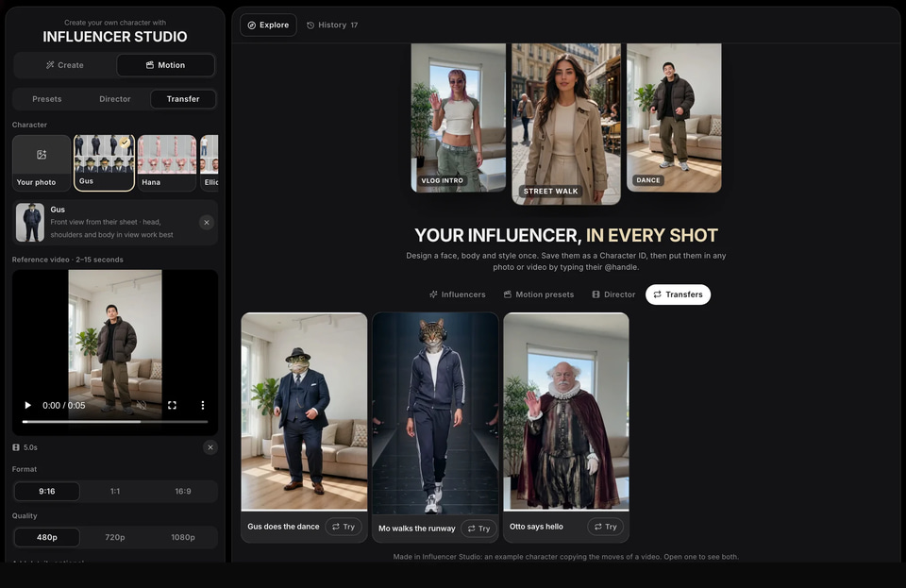Set quality to 720p
Image resolution: width=906 pixels, height=588 pixels.
pyautogui.click(x=115, y=537)
